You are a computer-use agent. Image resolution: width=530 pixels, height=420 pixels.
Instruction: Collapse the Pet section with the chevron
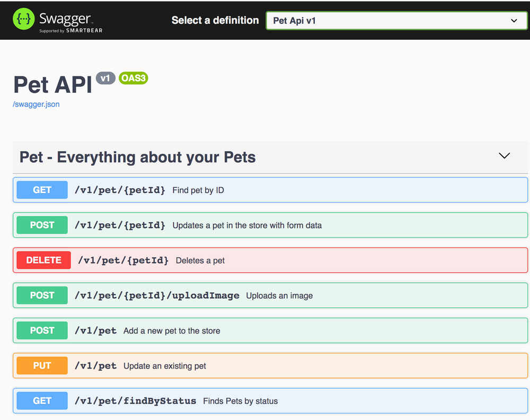(504, 156)
